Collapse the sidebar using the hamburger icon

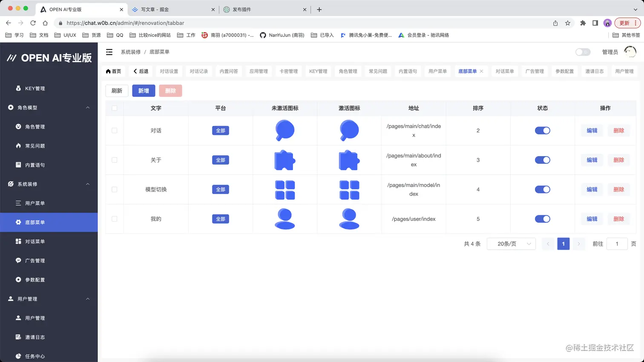[109, 51]
